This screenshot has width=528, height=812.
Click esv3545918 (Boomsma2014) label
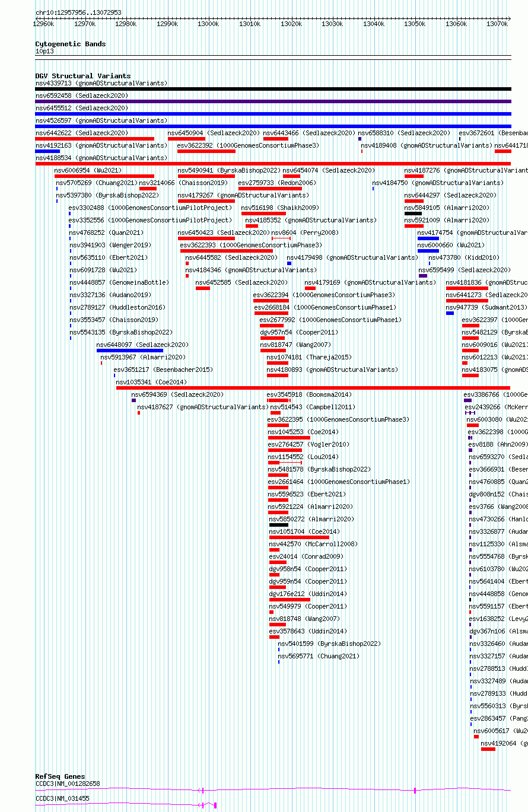tap(309, 394)
